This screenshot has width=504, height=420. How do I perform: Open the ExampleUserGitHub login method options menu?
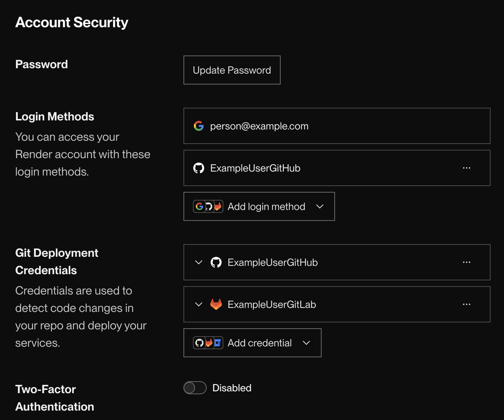466,168
